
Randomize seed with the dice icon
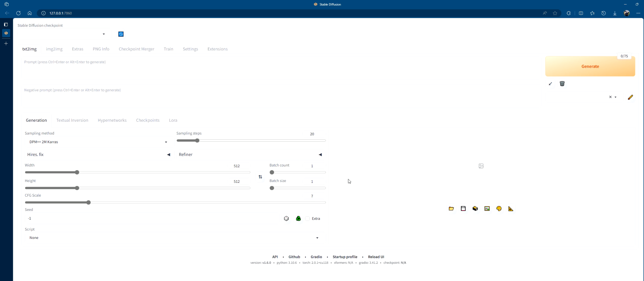(x=286, y=219)
